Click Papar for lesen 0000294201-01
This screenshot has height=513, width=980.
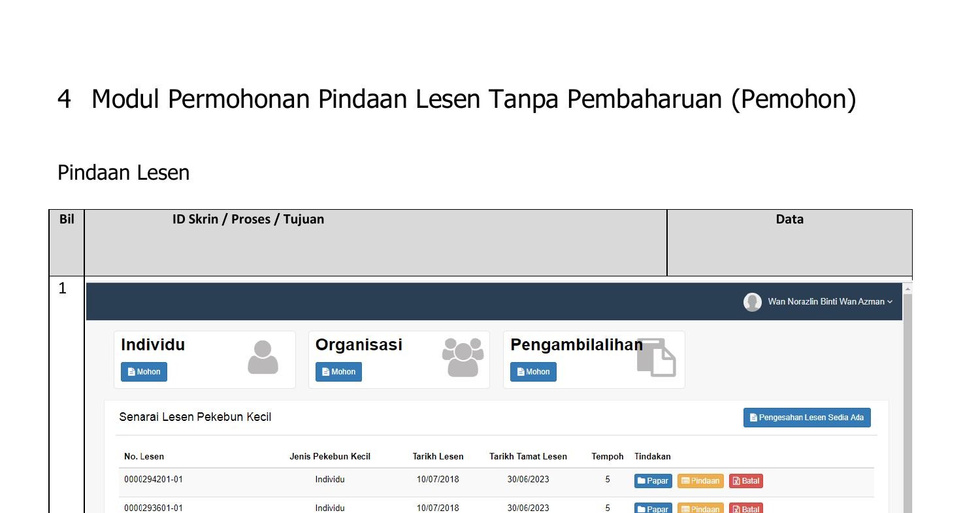pyautogui.click(x=653, y=480)
